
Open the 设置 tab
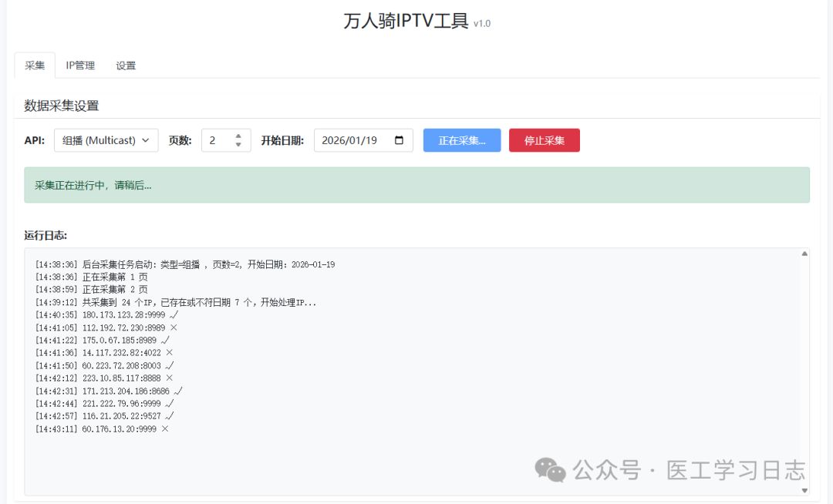[x=126, y=66]
